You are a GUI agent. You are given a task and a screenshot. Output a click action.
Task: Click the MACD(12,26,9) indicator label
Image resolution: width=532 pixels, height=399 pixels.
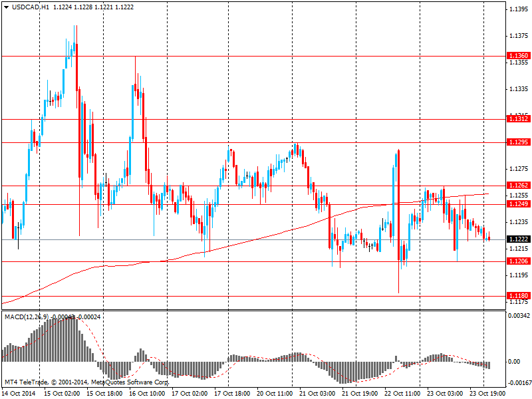click(27, 317)
